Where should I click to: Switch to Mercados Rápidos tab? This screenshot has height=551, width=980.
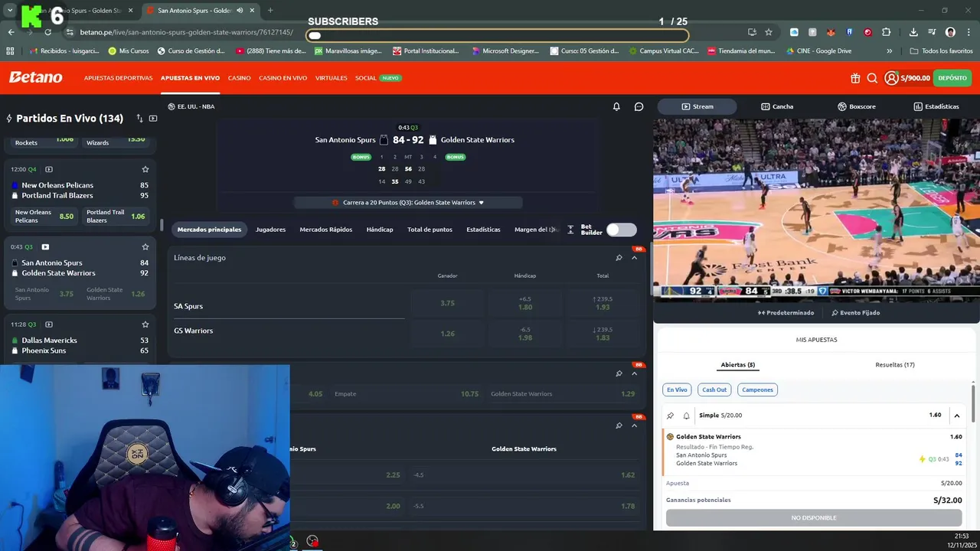(326, 230)
